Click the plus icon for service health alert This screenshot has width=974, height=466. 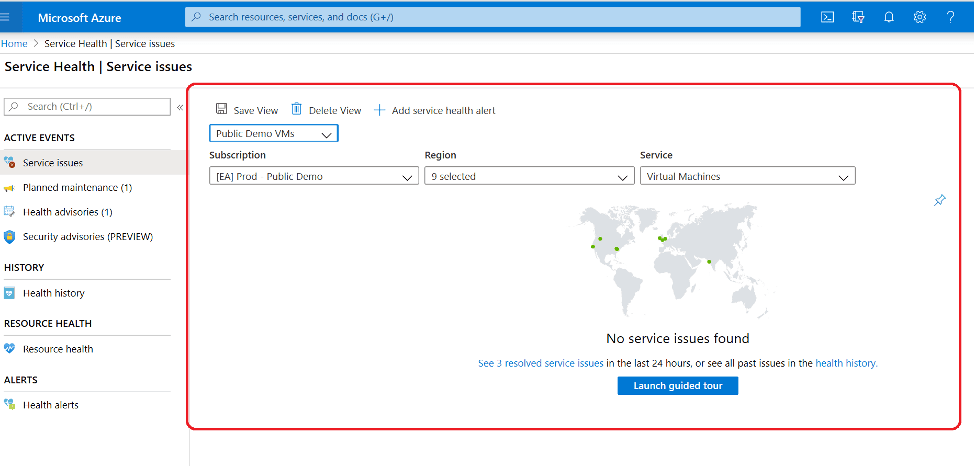380,110
